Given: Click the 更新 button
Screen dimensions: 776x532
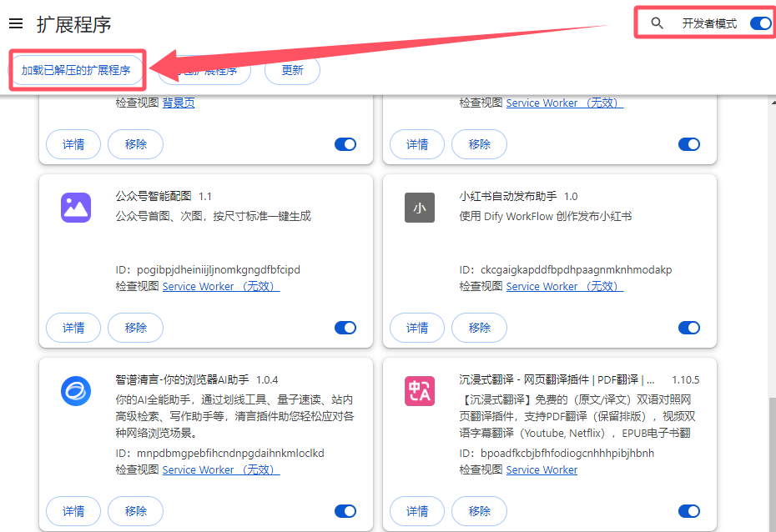Looking at the screenshot, I should pyautogui.click(x=293, y=70).
